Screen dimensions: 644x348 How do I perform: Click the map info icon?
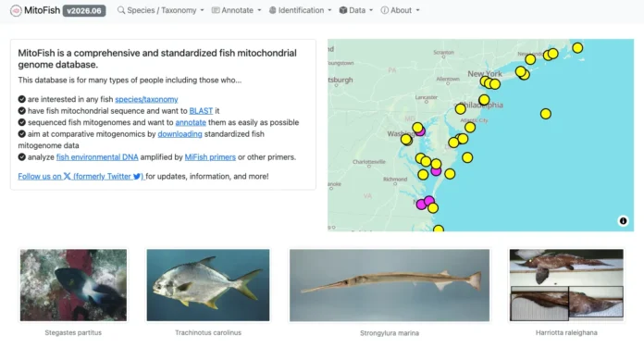click(623, 221)
